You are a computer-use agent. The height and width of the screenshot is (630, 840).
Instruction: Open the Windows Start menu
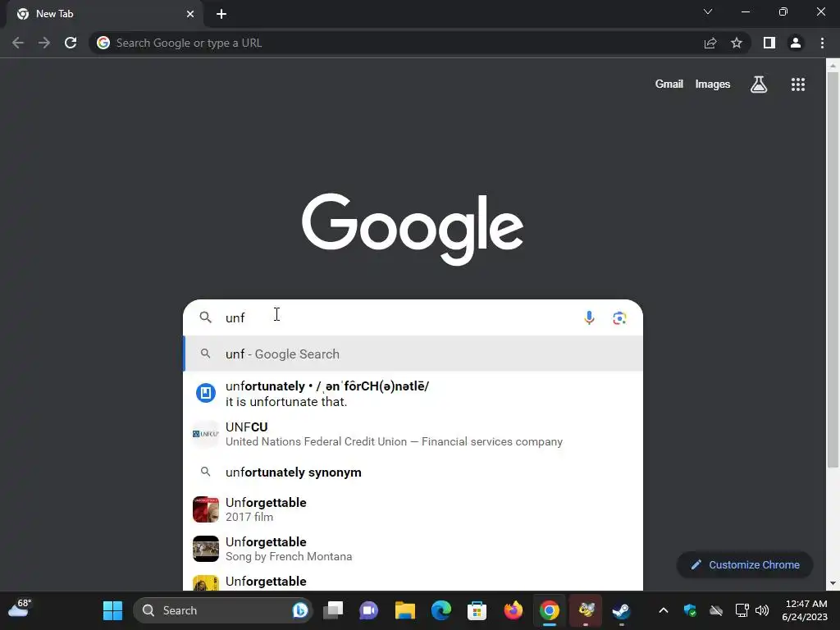pyautogui.click(x=112, y=610)
